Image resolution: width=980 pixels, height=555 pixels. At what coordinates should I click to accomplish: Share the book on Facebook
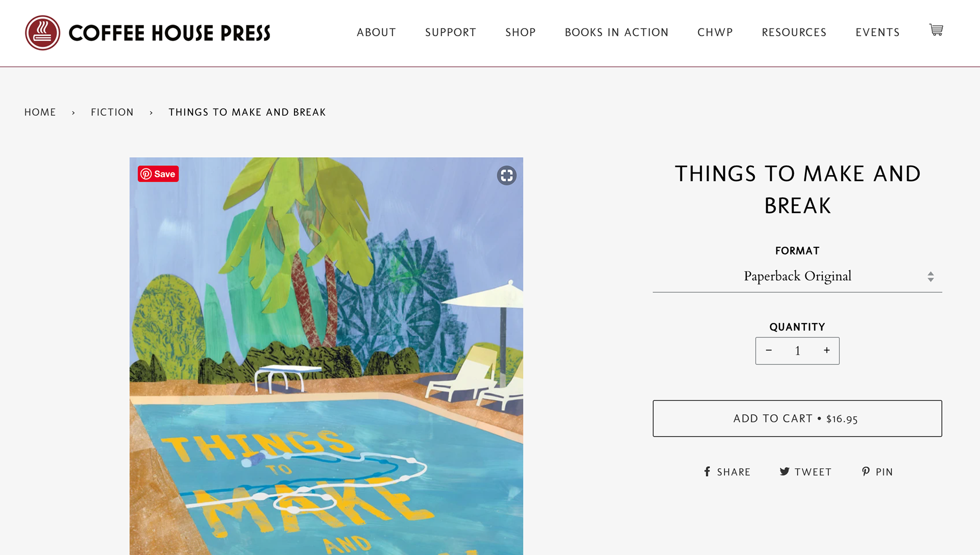(x=727, y=472)
